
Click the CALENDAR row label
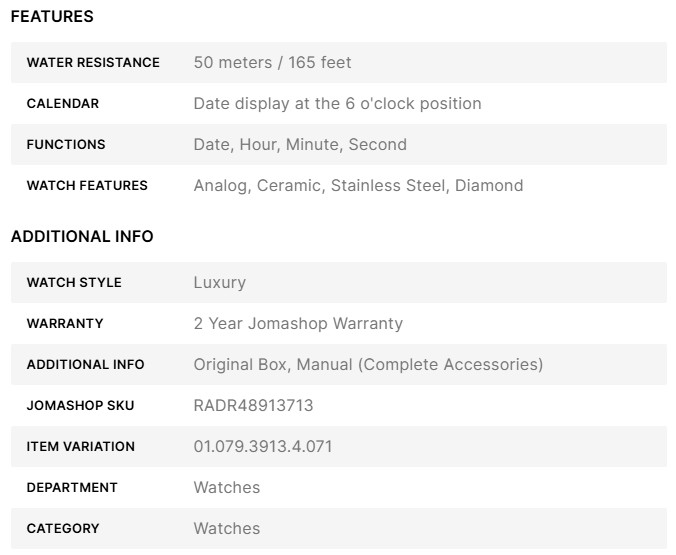[x=63, y=104]
